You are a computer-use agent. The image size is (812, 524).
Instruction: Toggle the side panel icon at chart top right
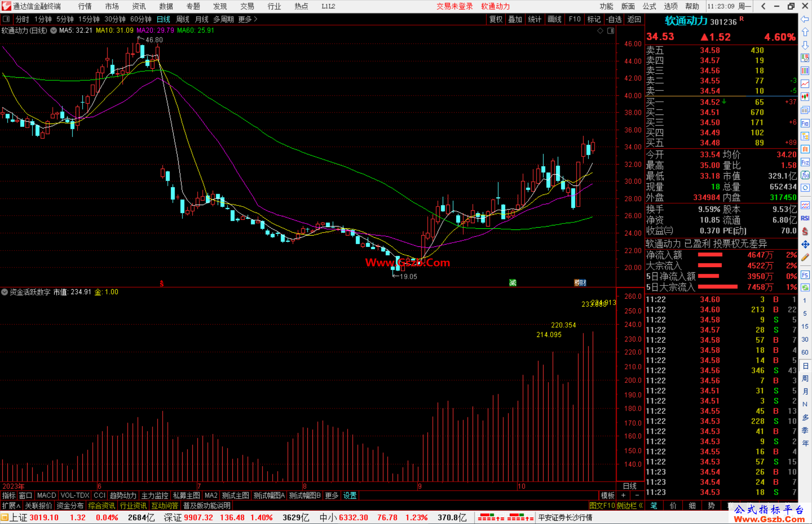point(611,30)
